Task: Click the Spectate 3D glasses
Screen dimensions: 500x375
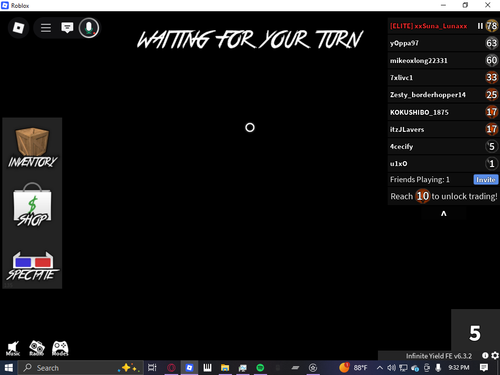Action: tap(32, 266)
